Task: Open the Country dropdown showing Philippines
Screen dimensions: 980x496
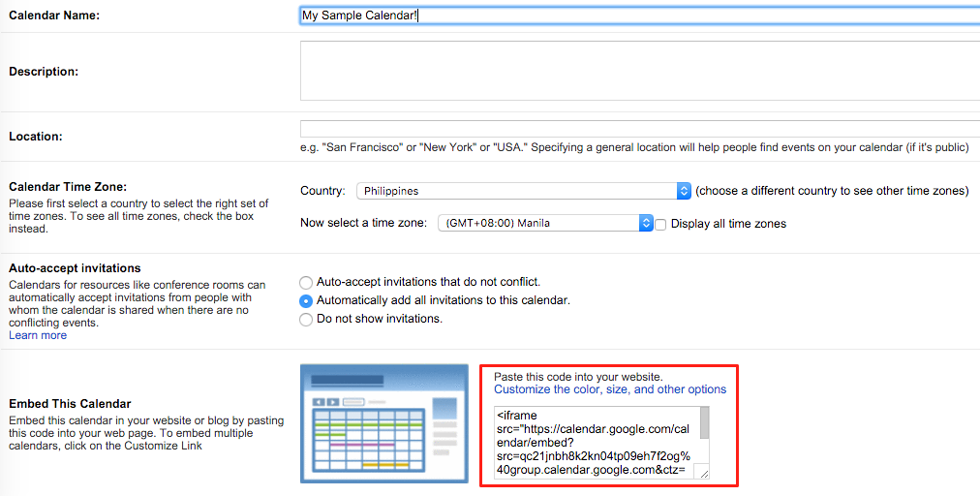Action: tap(523, 191)
